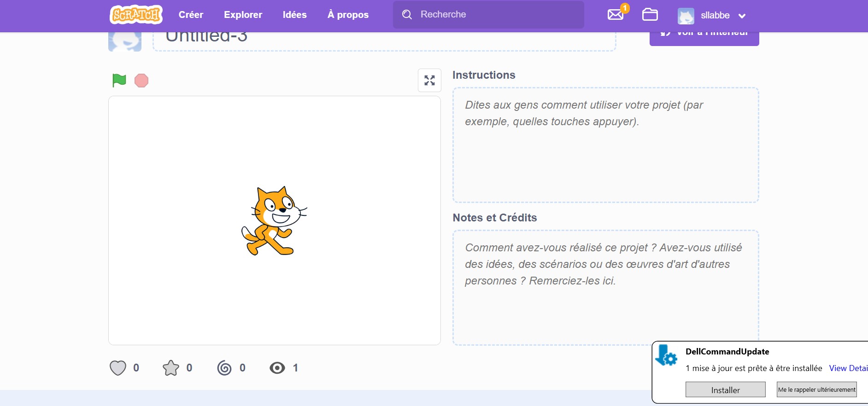Viewport: 868px width, 406px height.
Task: Click the Instructions heading
Action: (484, 75)
